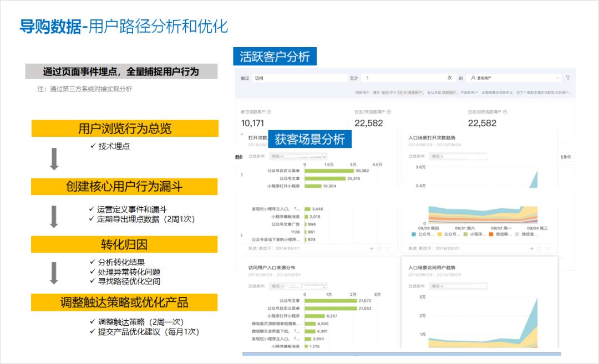The image size is (599, 364).
Task: Click plus icon on 入口场景打开次数趋势 card footer
Action: click(531, 248)
